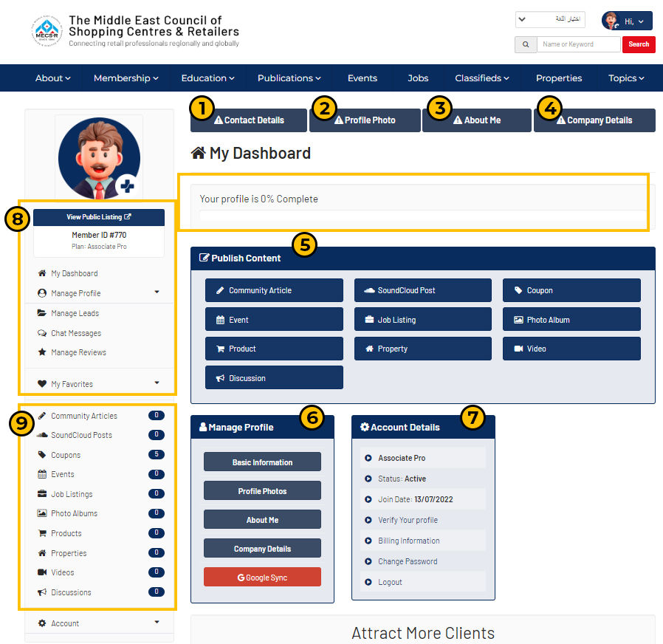Image resolution: width=663 pixels, height=644 pixels.
Task: Click the home icon next to My Dashboard in sidebar
Action: coord(42,273)
